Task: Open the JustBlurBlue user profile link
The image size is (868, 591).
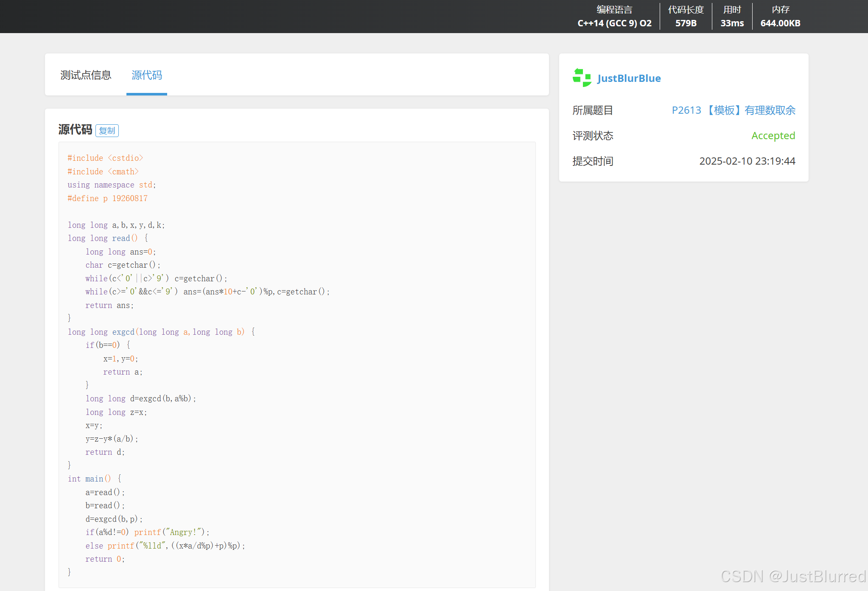Action: [629, 78]
